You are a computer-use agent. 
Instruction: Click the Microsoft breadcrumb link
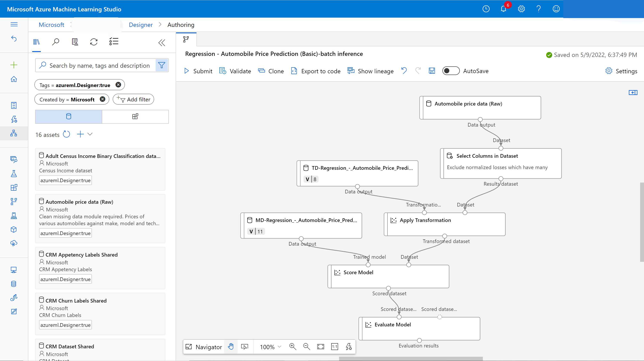[x=51, y=25]
